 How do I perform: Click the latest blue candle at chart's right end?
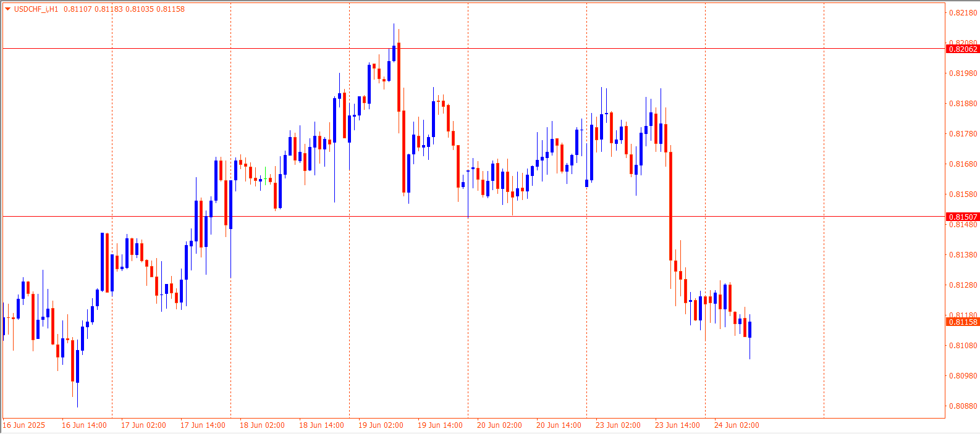pyautogui.click(x=750, y=330)
